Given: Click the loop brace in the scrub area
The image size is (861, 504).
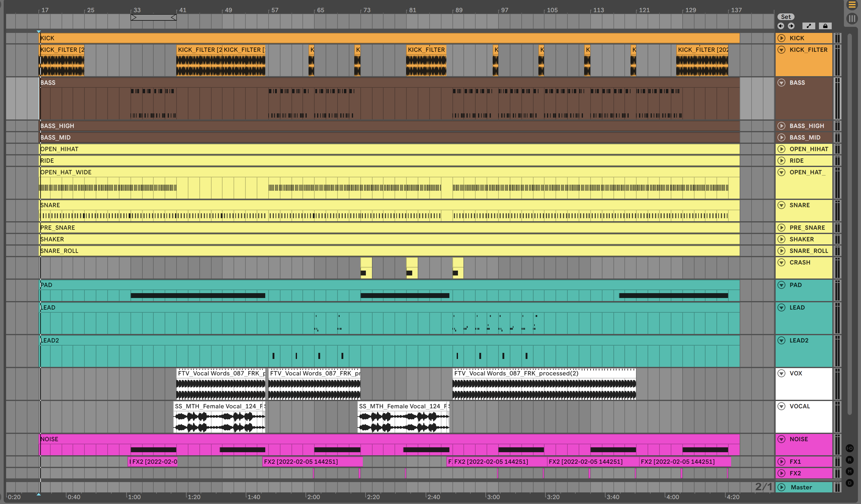Looking at the screenshot, I should click(153, 17).
